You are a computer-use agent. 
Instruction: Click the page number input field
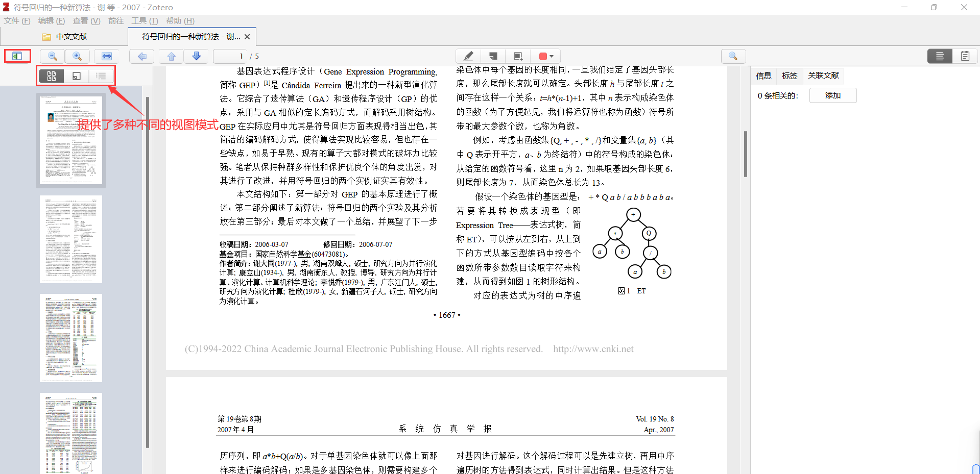pyautogui.click(x=230, y=56)
